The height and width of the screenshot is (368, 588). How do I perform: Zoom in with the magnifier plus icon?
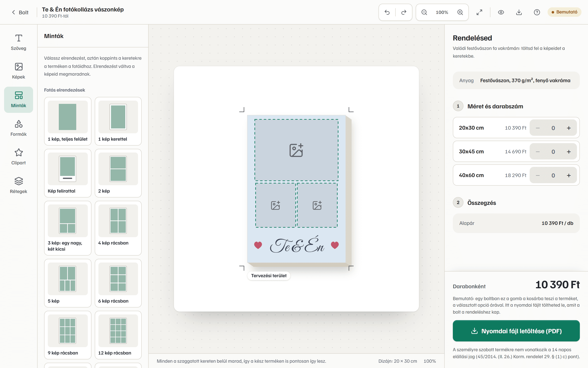click(x=460, y=12)
